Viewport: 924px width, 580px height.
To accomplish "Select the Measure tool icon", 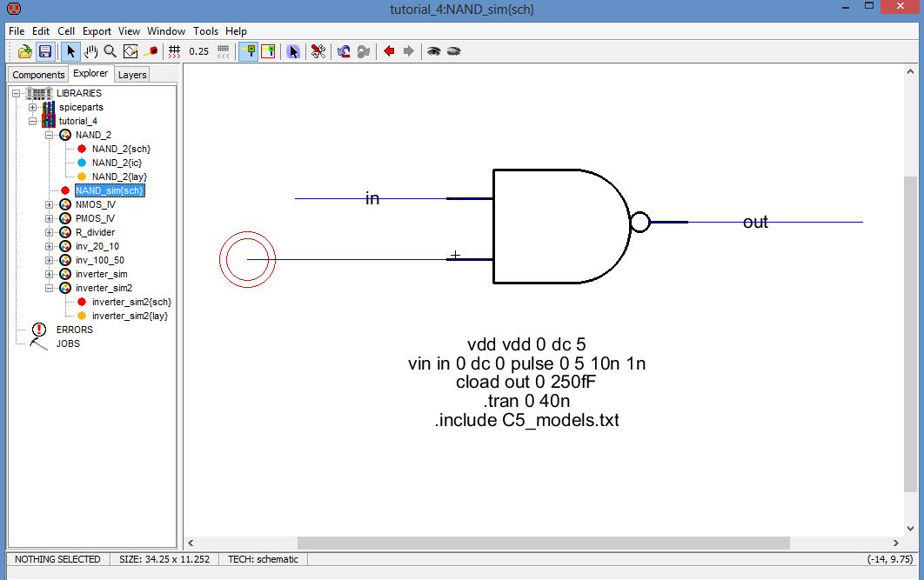I will (151, 51).
